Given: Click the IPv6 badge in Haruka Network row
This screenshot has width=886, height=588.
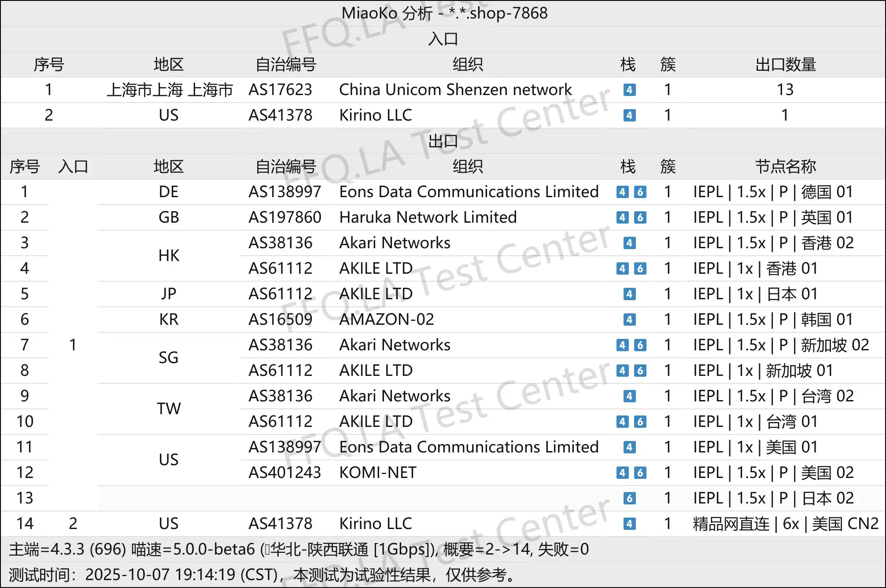Looking at the screenshot, I should [640, 217].
